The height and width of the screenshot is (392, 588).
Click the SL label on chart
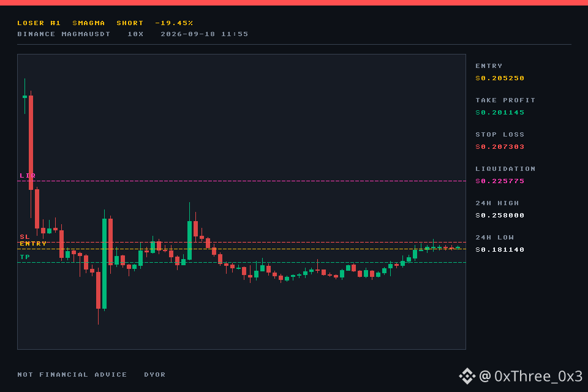tap(24, 236)
